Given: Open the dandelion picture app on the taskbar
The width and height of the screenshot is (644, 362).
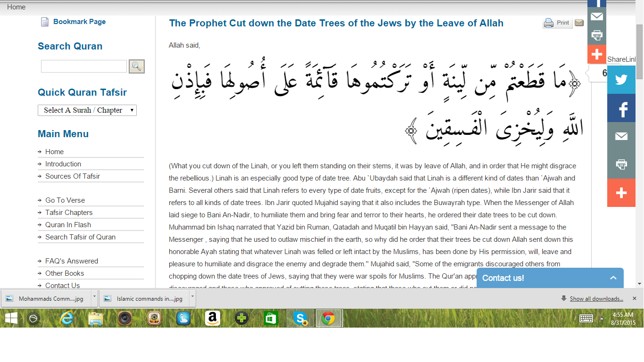Looking at the screenshot, I should coord(154,319).
